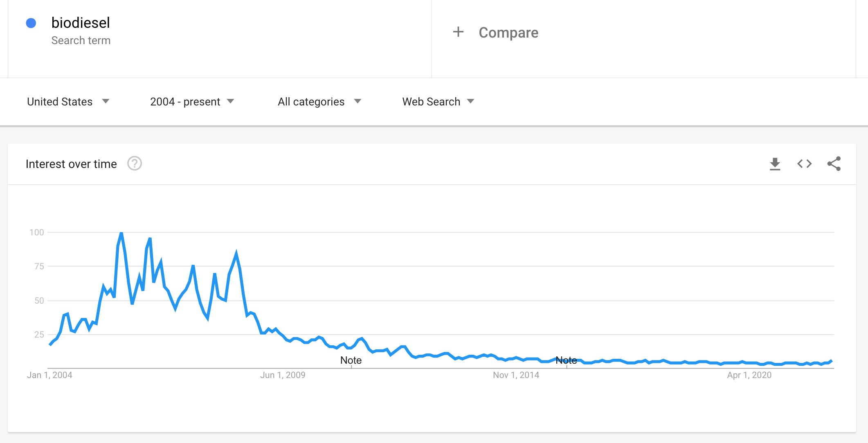Click the chart peak at 100

(121, 233)
